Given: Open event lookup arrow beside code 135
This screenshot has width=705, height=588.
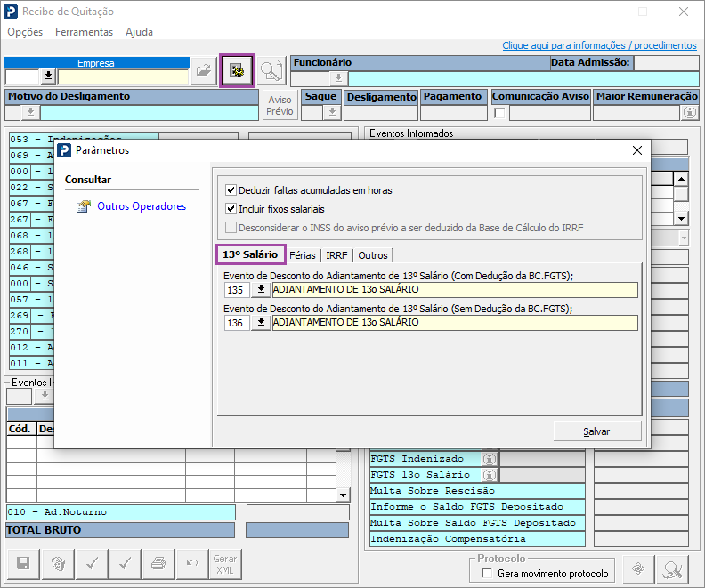Looking at the screenshot, I should coord(261,290).
